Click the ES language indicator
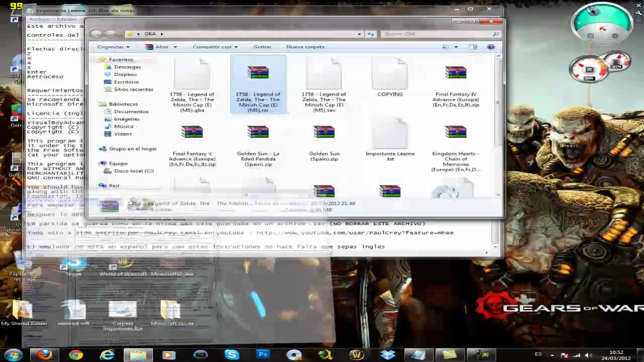The height and width of the screenshot is (362, 644). tap(538, 354)
